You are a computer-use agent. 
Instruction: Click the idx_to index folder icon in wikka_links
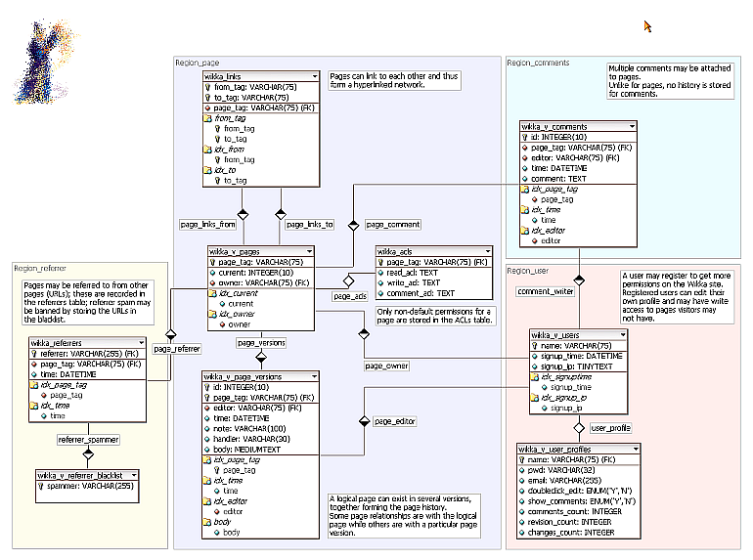[208, 170]
